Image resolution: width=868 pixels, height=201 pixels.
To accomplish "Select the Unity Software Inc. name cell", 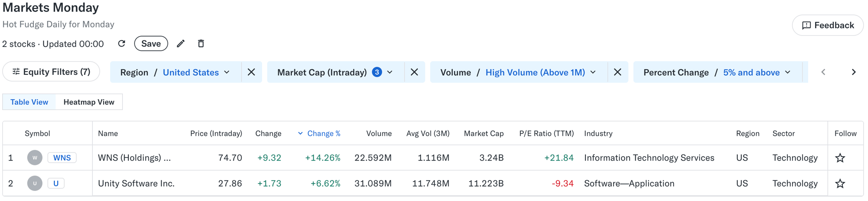I will point(136,184).
